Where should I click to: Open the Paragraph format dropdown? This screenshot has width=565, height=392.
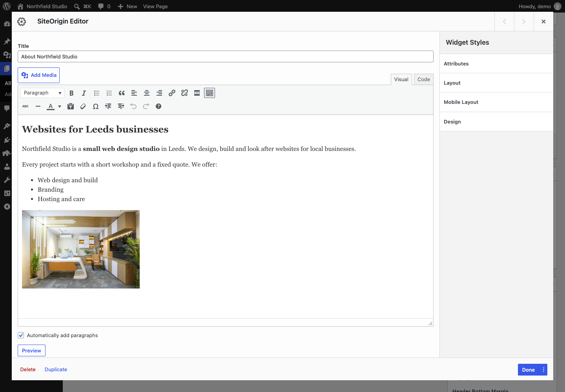pyautogui.click(x=42, y=93)
